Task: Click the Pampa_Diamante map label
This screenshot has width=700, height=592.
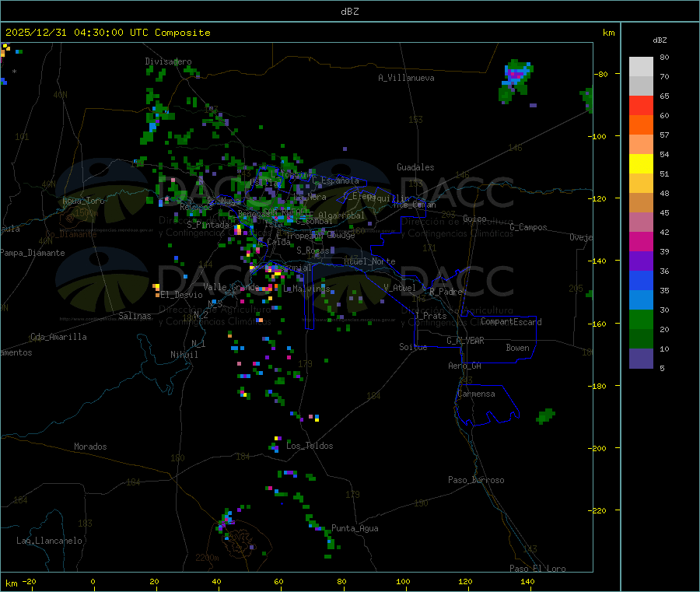Action: [33, 253]
